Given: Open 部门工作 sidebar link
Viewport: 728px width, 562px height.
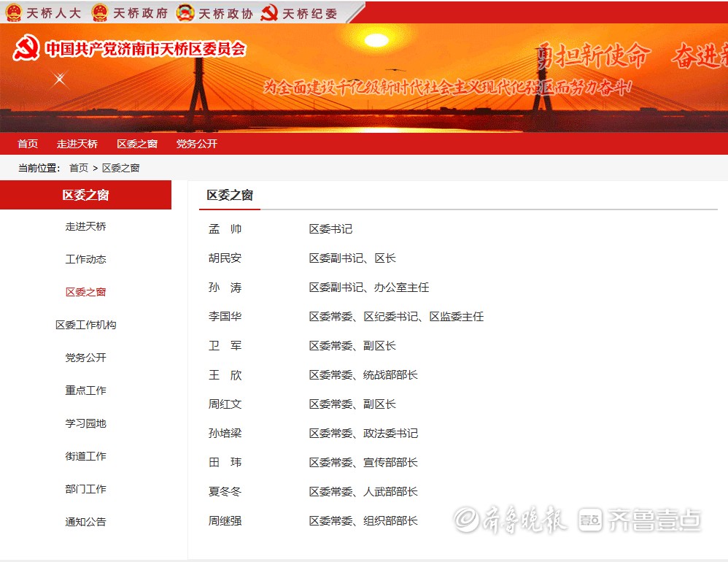Looking at the screenshot, I should click(86, 489).
